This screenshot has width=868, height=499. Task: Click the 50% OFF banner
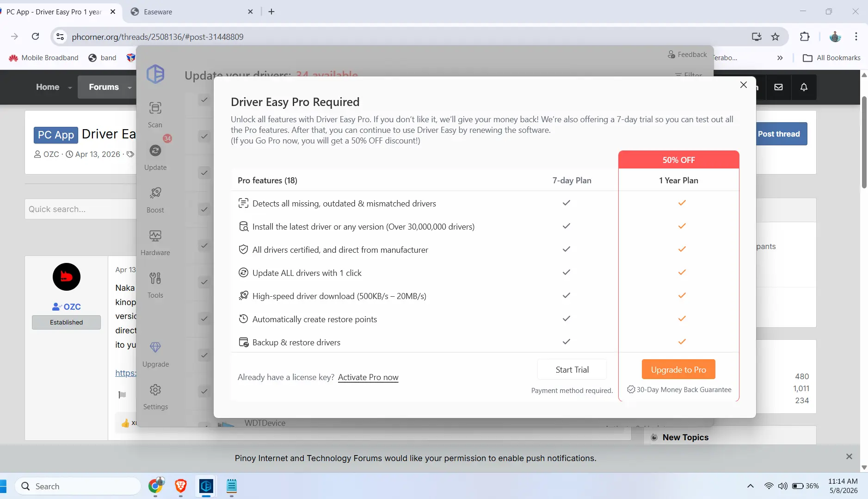(x=678, y=160)
